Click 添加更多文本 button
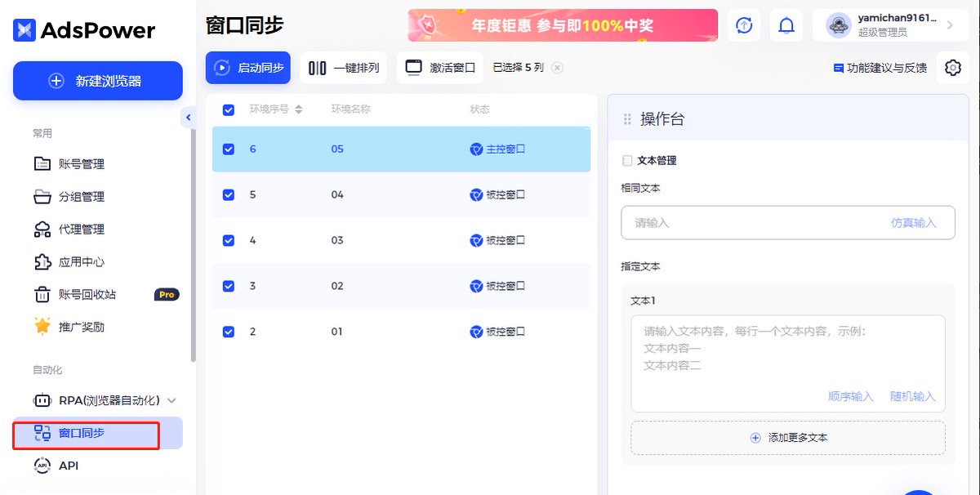Screen dimensions: 980x495 pos(788,438)
